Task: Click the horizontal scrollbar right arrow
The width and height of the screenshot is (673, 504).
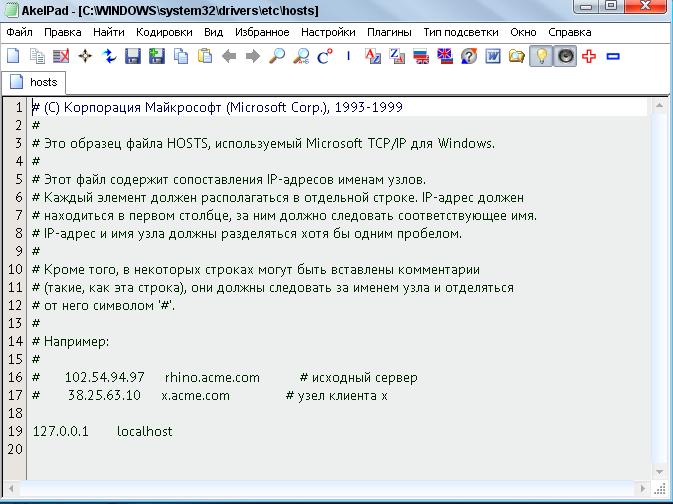Action: pyautogui.click(x=642, y=489)
